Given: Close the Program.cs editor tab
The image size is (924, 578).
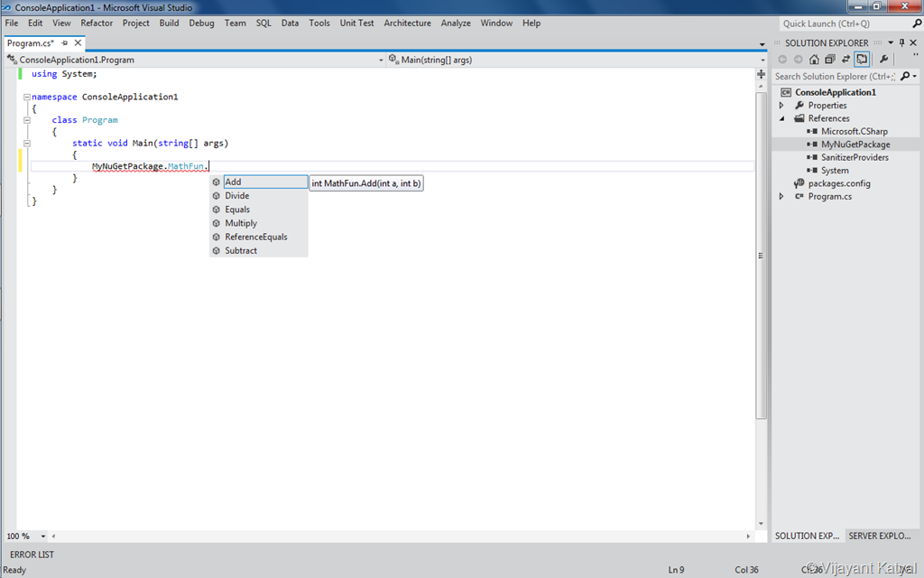Looking at the screenshot, I should 78,43.
